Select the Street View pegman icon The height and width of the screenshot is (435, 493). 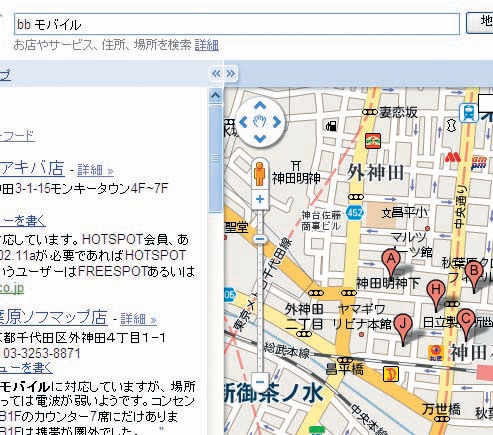(259, 174)
